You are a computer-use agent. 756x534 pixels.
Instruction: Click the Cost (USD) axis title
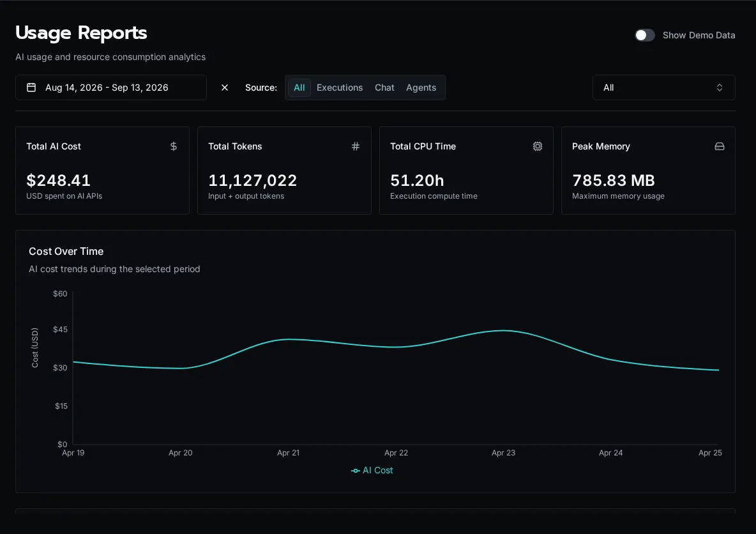coord(34,347)
